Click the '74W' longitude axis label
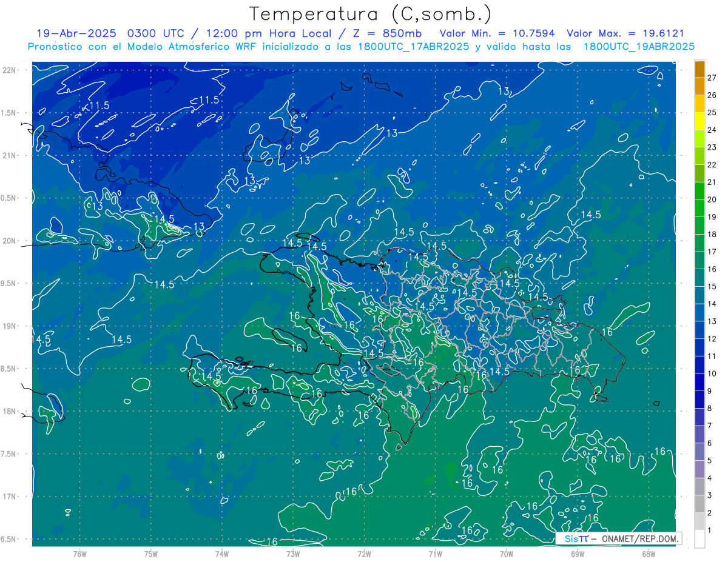 [x=222, y=554]
